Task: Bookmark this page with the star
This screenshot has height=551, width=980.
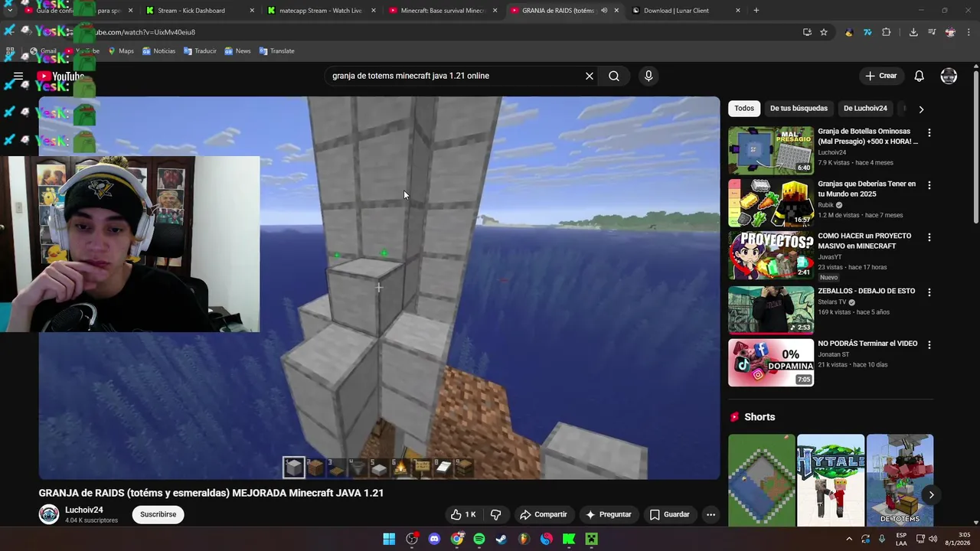Action: click(x=824, y=32)
